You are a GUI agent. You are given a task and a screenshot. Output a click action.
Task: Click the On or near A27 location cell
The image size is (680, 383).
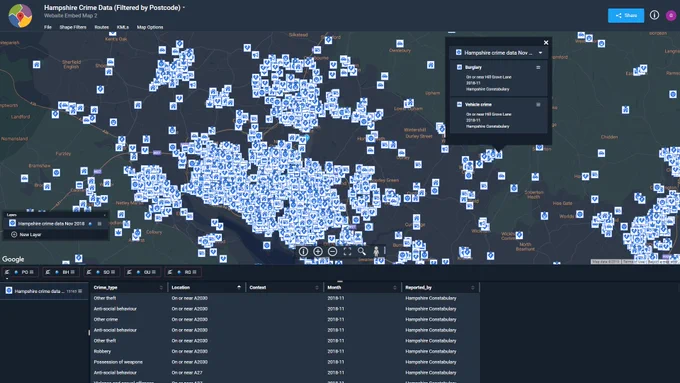(187, 373)
